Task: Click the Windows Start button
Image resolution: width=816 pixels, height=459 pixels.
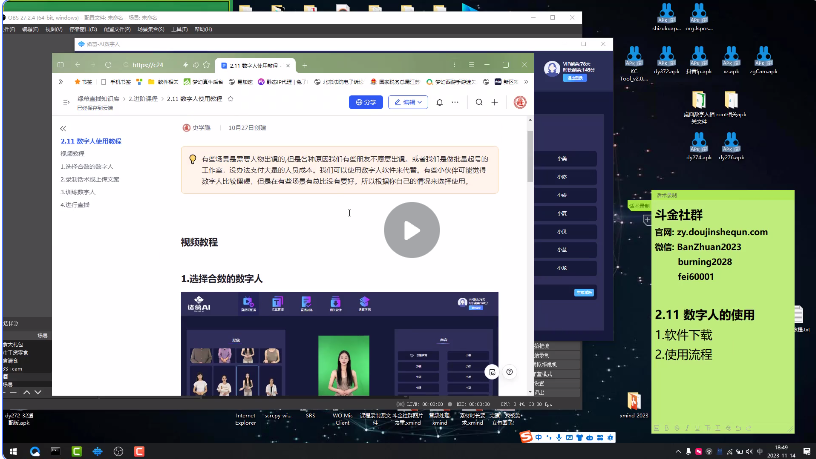Action: (x=14, y=451)
